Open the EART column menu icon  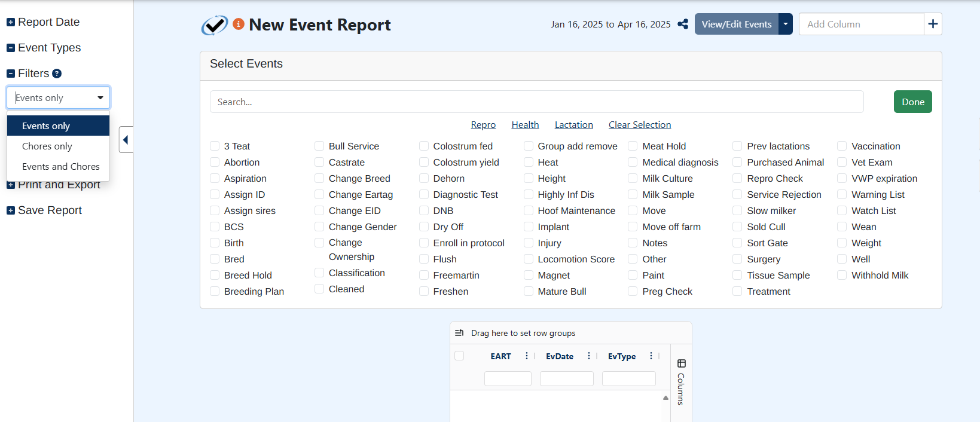[x=526, y=356]
